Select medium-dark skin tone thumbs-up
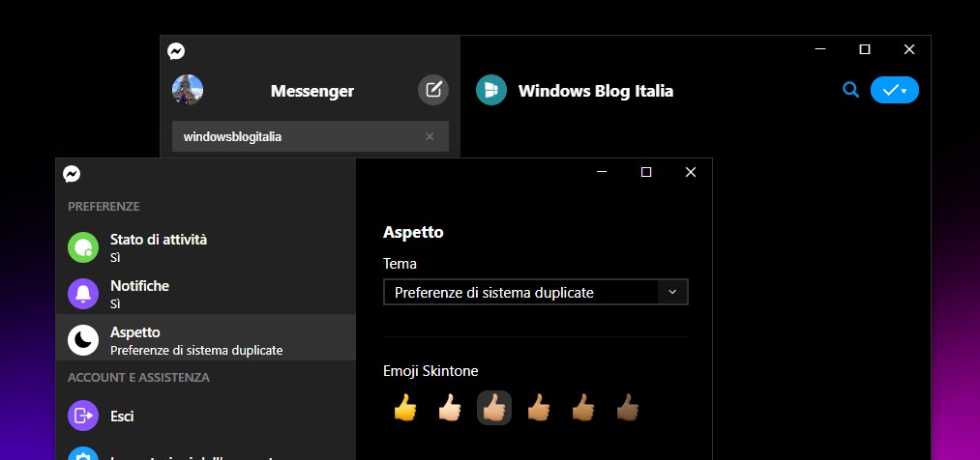This screenshot has width=980, height=460. tap(583, 408)
